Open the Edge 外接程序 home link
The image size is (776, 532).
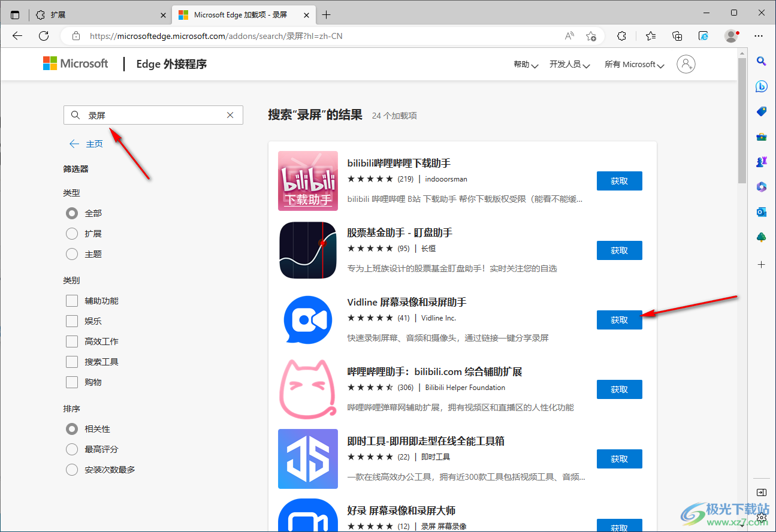[171, 64]
